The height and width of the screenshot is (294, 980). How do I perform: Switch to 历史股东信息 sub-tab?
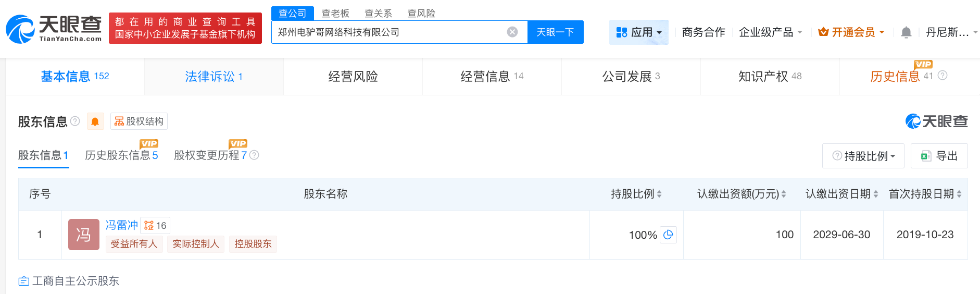pos(121,155)
